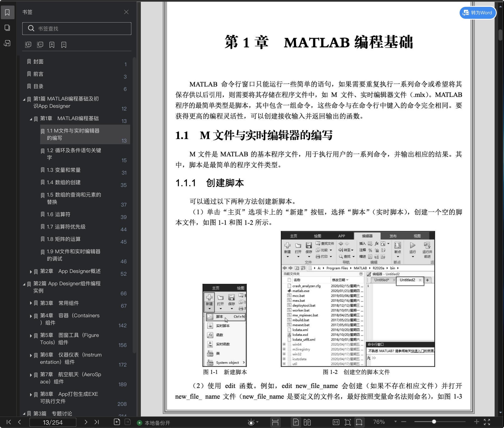Go forward to next view
The width and height of the screenshot is (504, 428).
pyautogui.click(x=128, y=422)
